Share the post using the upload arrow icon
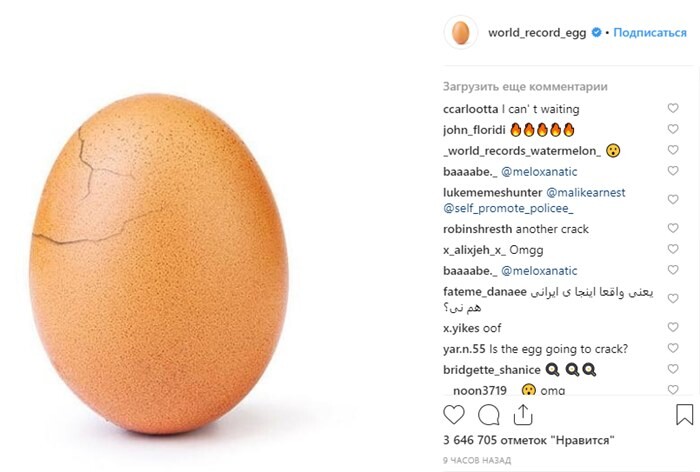700x472 pixels. pos(523,415)
